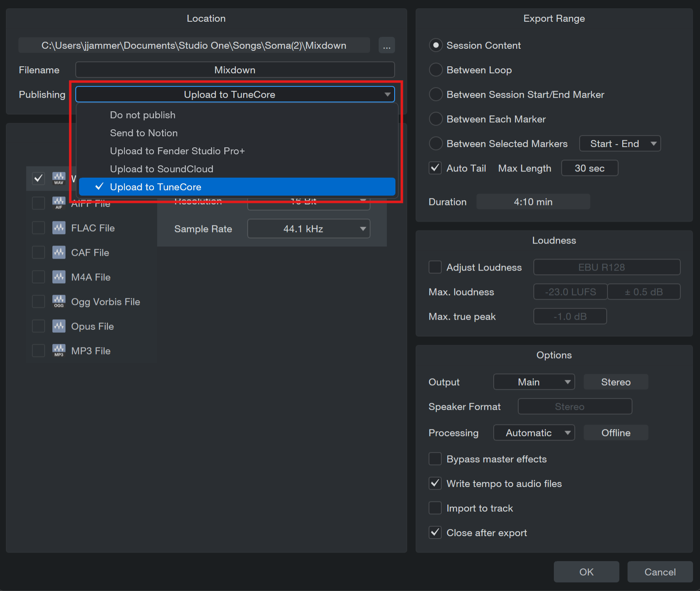
Task: Click the Offline processing button
Action: [616, 433]
